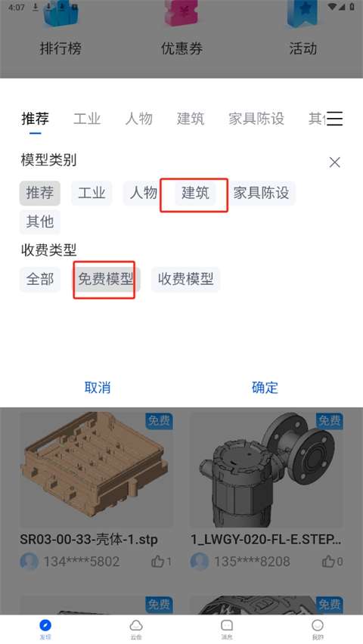363x644 pixels.
Task: Tap the discover compass icon
Action: pyautogui.click(x=45, y=625)
